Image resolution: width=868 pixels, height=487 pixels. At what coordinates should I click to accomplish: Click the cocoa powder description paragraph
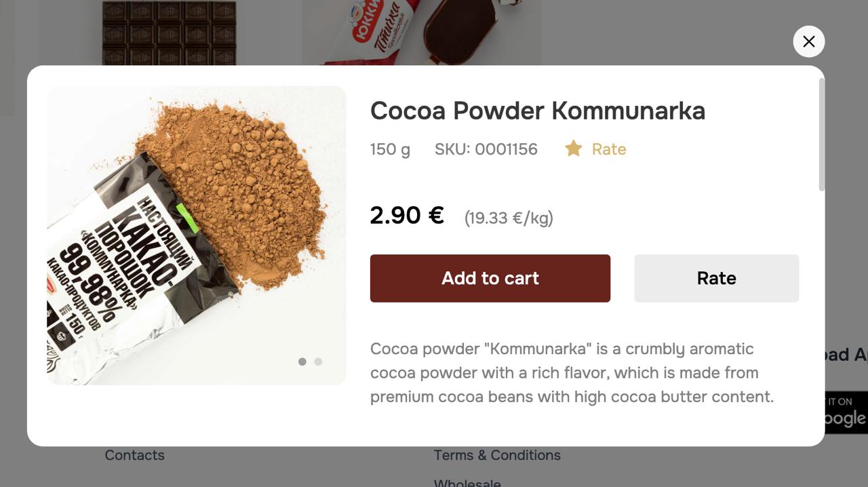572,372
